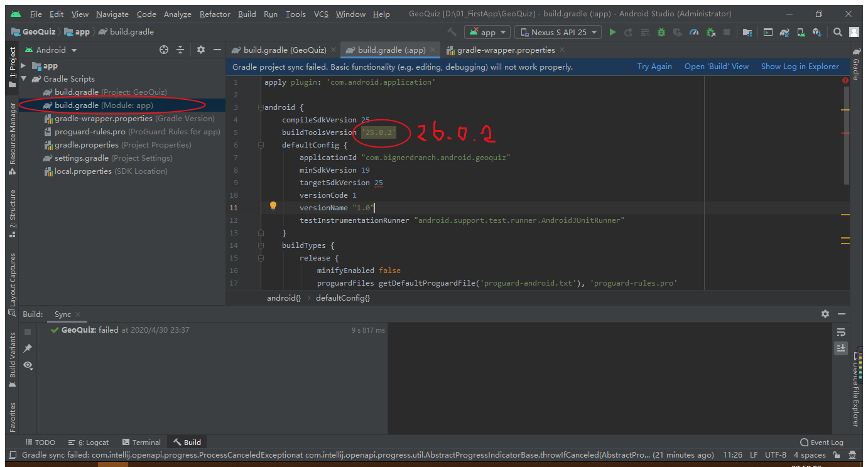Open the 6: Logcat tool window button
The image size is (868, 467).
click(x=89, y=442)
